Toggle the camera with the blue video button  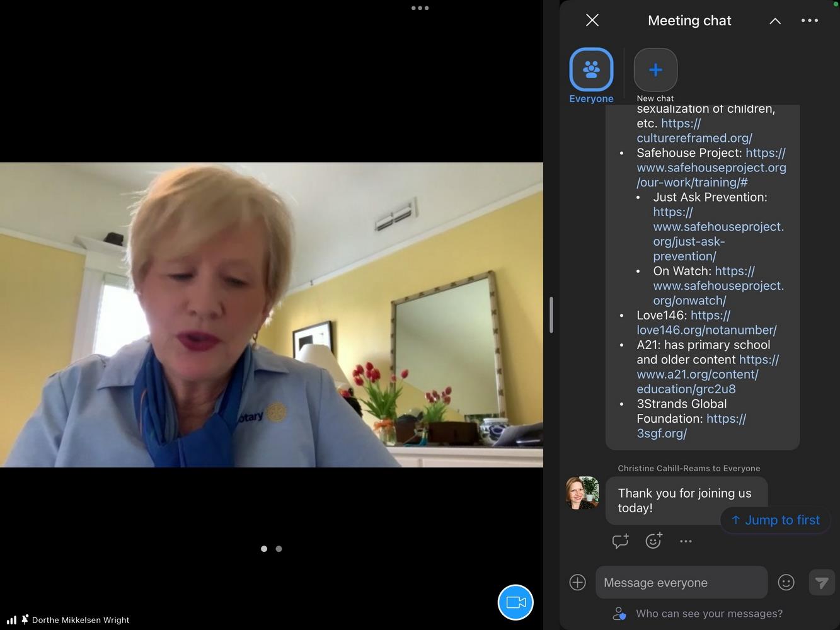tap(515, 602)
